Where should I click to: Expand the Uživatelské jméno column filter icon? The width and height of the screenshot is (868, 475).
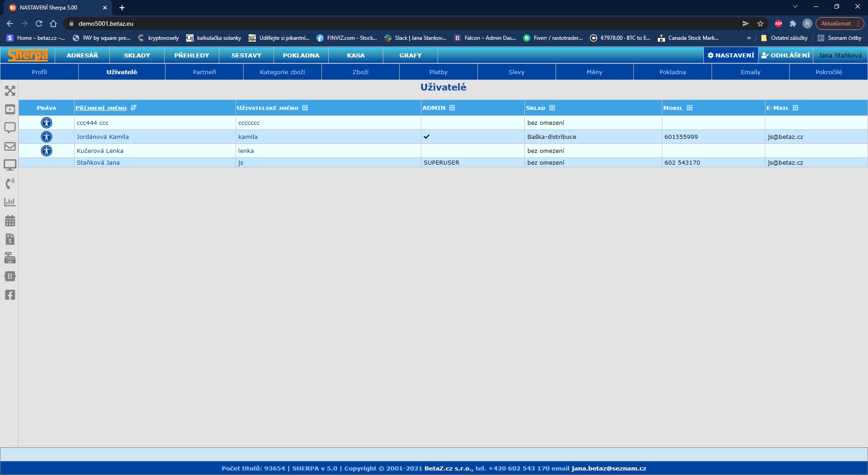coord(305,108)
